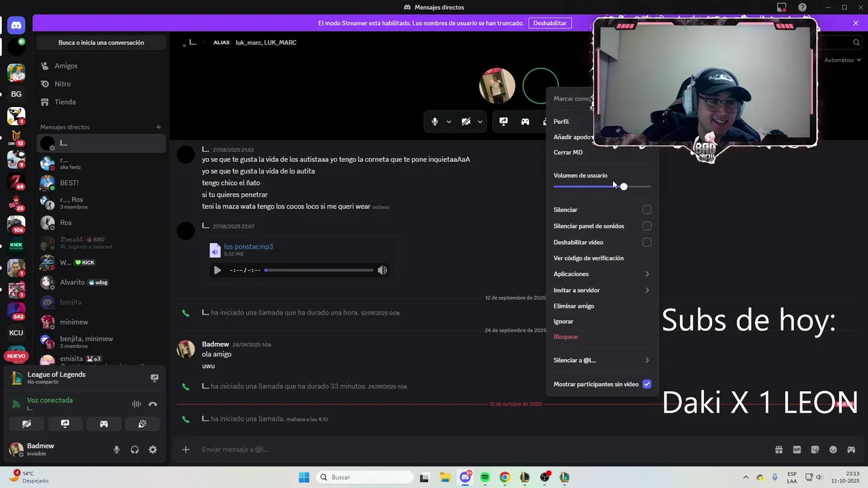Expand the Aplicaciones submenu

(x=601, y=274)
